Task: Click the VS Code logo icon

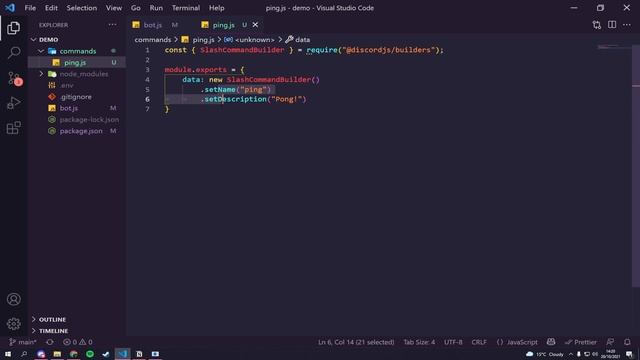Action: tap(10, 8)
